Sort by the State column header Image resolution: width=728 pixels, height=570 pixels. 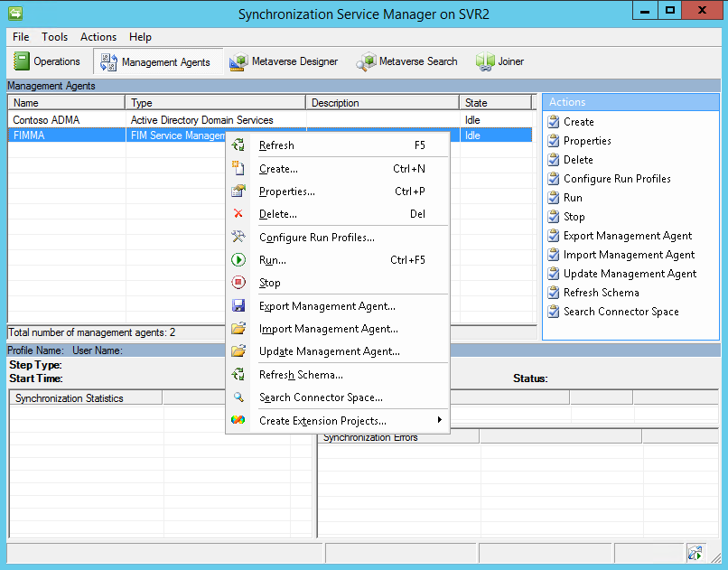click(495, 103)
